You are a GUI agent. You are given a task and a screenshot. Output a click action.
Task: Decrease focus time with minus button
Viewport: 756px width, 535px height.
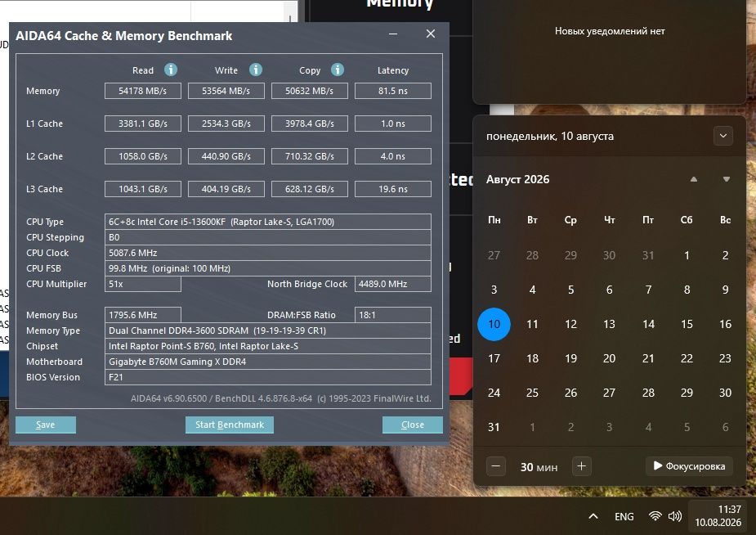click(495, 466)
